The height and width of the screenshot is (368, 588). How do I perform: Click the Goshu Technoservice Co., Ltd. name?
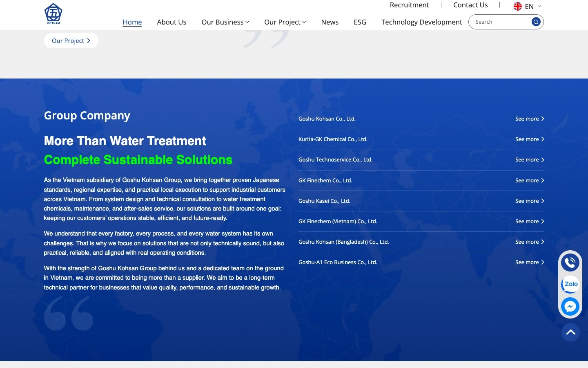336,160
